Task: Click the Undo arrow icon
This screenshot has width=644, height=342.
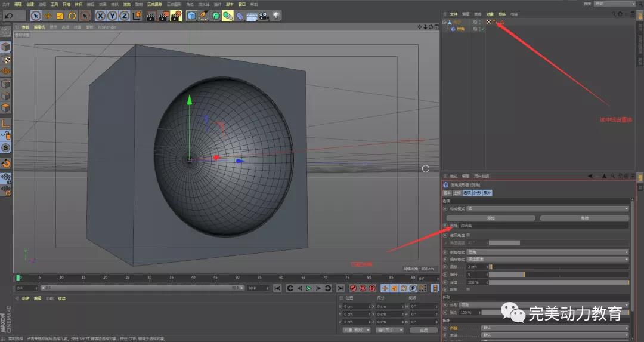Action: (8, 16)
